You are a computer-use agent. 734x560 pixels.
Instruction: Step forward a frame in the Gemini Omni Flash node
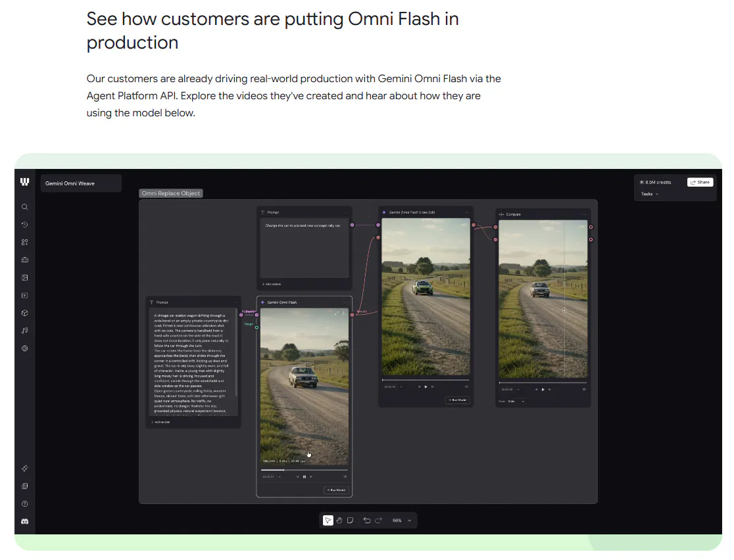click(311, 477)
